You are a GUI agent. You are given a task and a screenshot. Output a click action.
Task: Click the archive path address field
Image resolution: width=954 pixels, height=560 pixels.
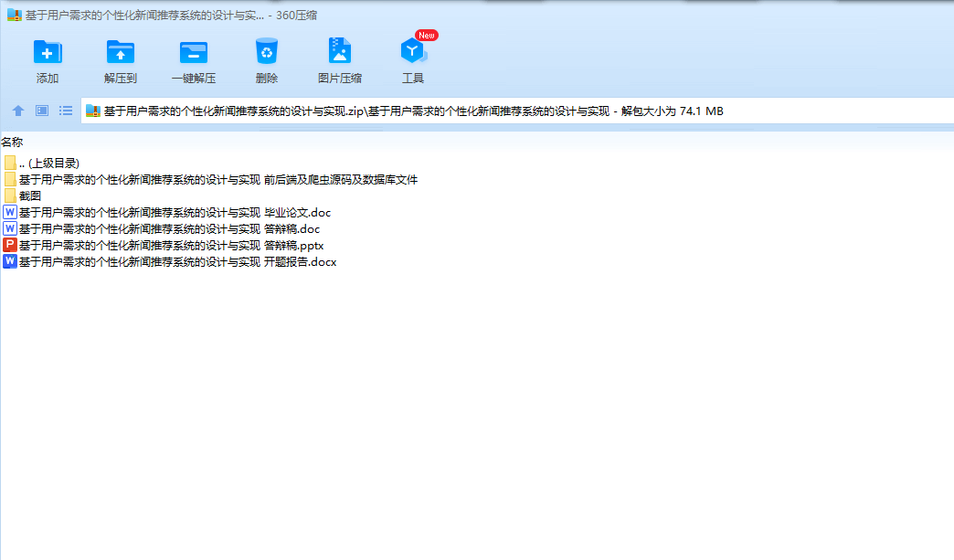pyautogui.click(x=517, y=111)
